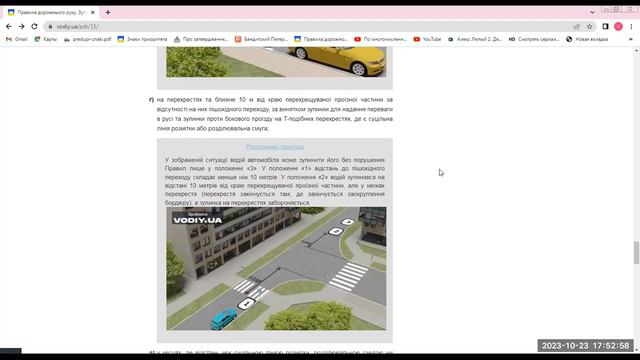640x360 pixels.
Task: Go forward to the next page
Action: tap(22, 27)
